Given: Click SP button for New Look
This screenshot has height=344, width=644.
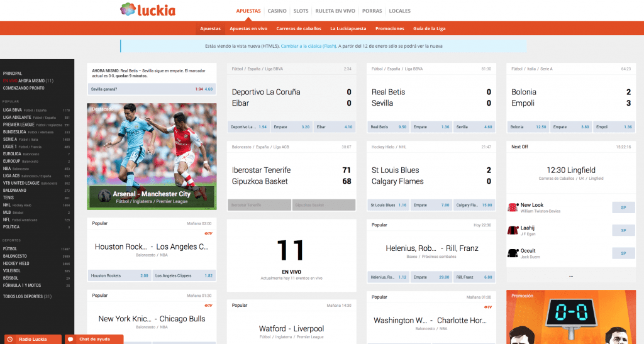Looking at the screenshot, I should click(623, 208).
